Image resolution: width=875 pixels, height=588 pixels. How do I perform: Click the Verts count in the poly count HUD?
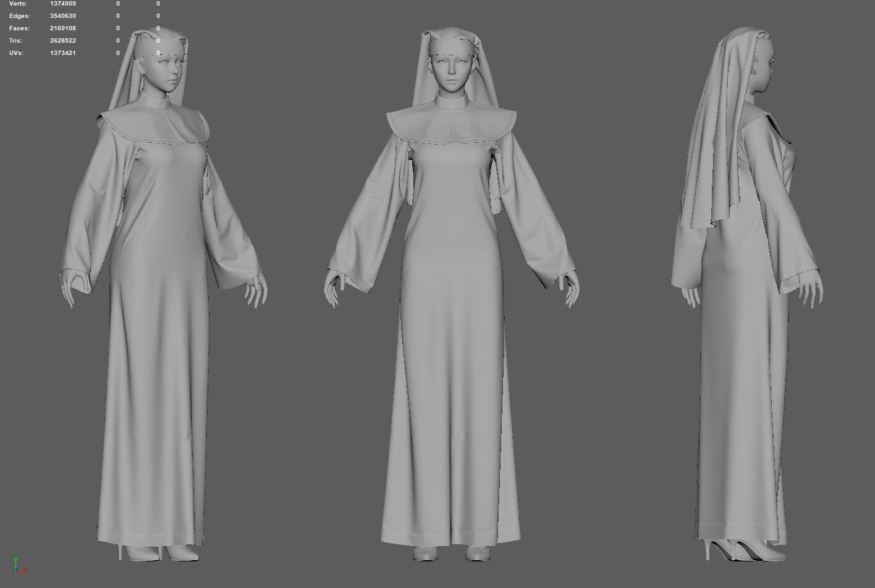tap(62, 4)
